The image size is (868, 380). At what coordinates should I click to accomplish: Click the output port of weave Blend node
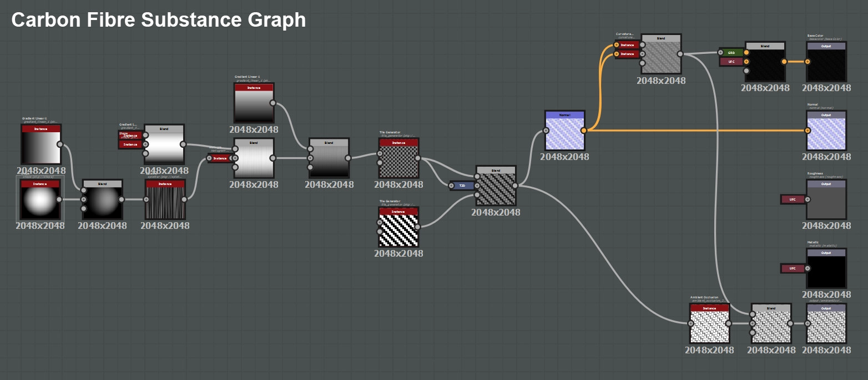pos(515,186)
